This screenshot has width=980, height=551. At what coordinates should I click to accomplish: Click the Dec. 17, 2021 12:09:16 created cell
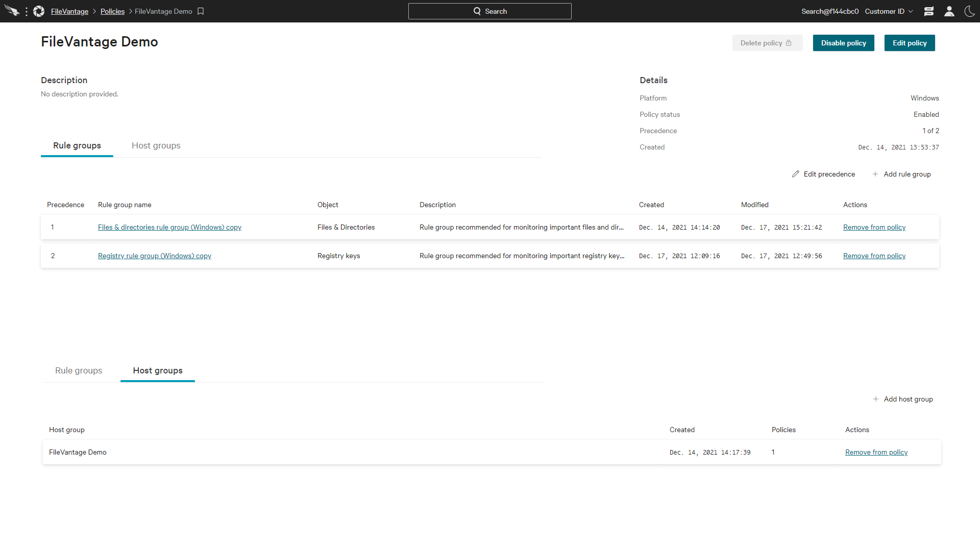[x=679, y=256]
